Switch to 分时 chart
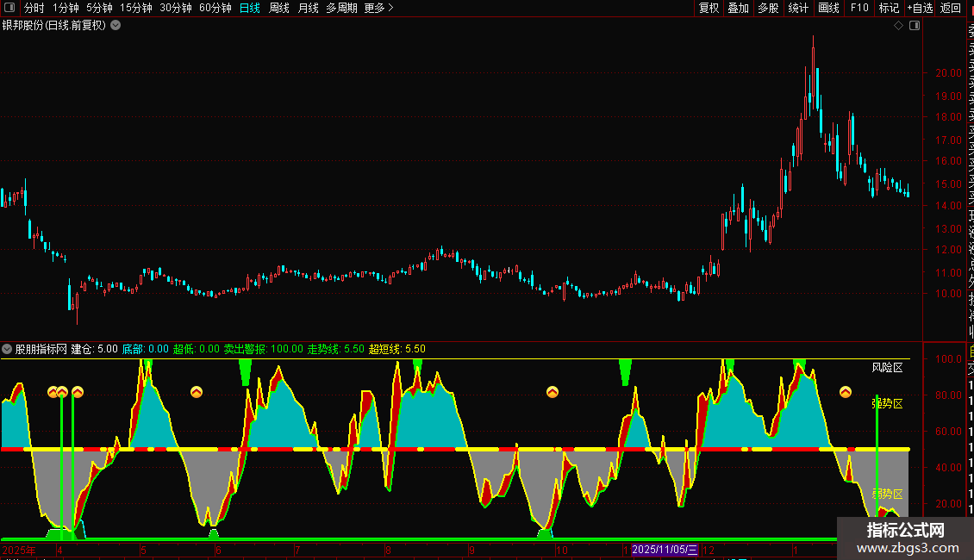Screen dimensions: 974x560 (x=34, y=8)
